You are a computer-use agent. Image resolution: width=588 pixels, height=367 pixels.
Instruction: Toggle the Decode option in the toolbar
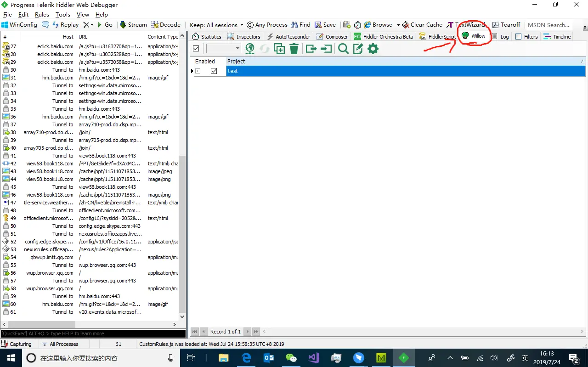166,25
